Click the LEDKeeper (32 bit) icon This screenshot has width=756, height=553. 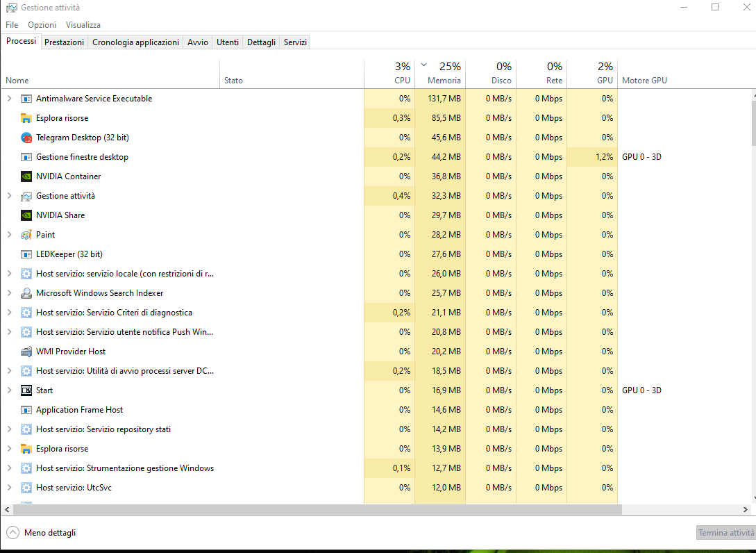tap(26, 254)
